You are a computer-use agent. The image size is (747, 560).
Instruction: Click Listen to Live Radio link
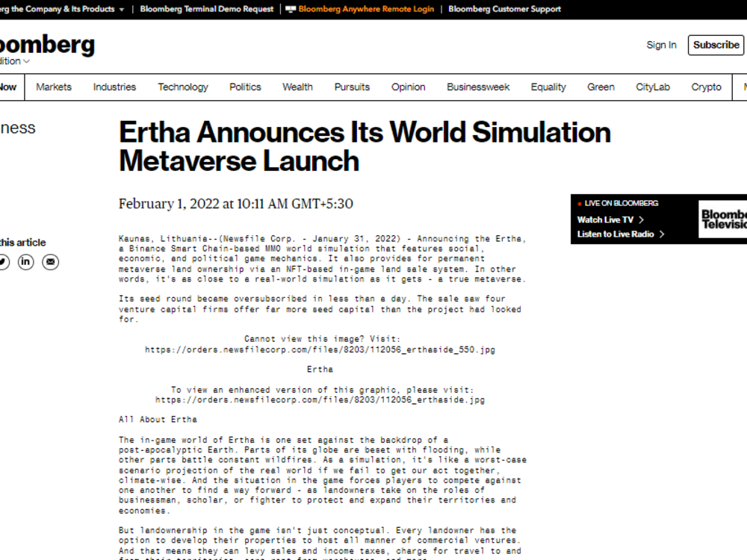coord(615,234)
